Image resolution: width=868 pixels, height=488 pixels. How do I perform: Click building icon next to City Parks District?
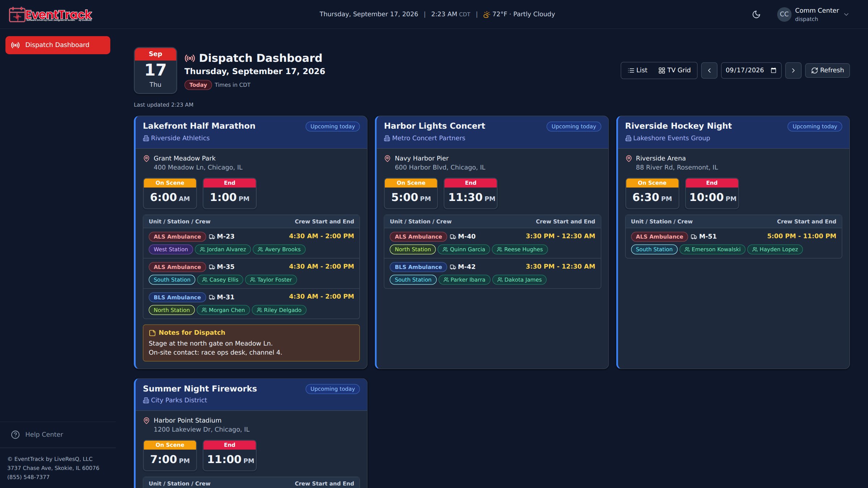146,401
